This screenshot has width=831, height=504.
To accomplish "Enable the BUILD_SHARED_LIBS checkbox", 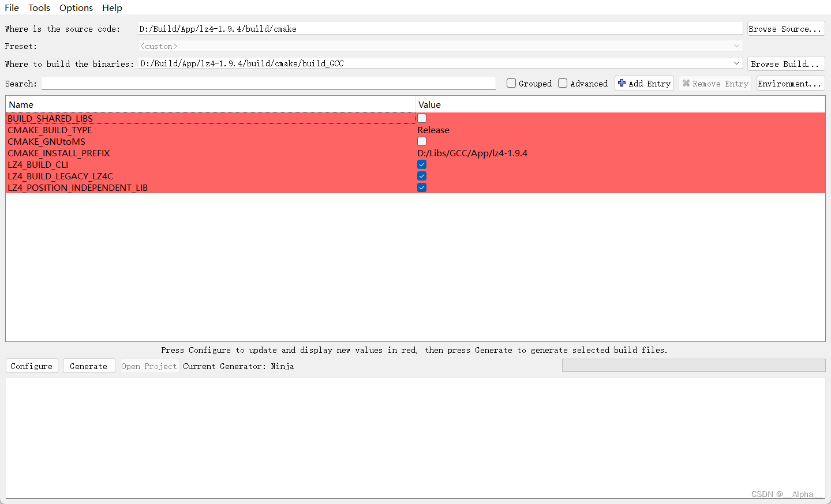I will [422, 118].
